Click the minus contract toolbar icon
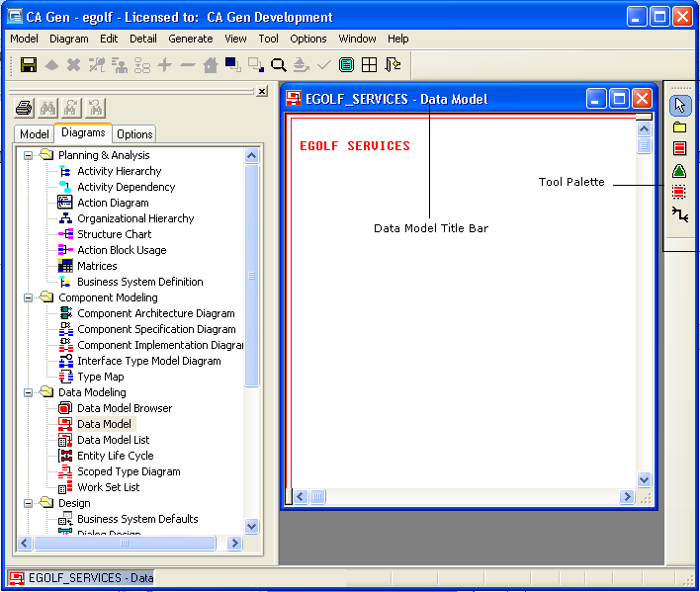Image resolution: width=700 pixels, height=592 pixels. pyautogui.click(x=188, y=65)
